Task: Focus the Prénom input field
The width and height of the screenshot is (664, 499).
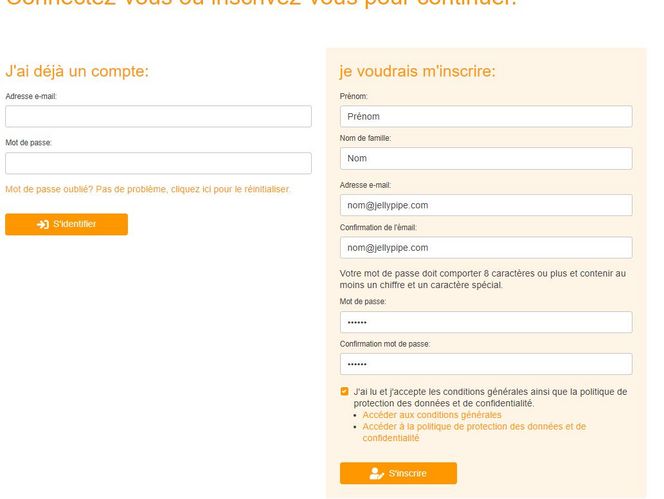Action: pyautogui.click(x=486, y=117)
